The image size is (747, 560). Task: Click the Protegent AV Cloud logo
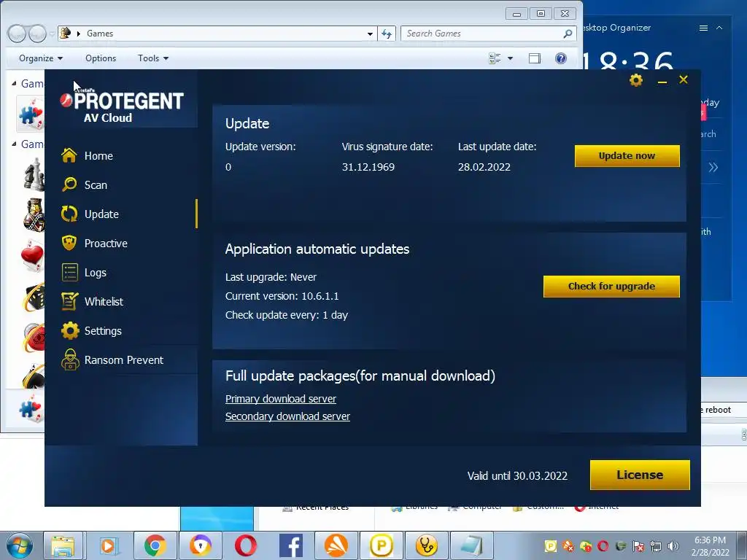pyautogui.click(x=122, y=105)
